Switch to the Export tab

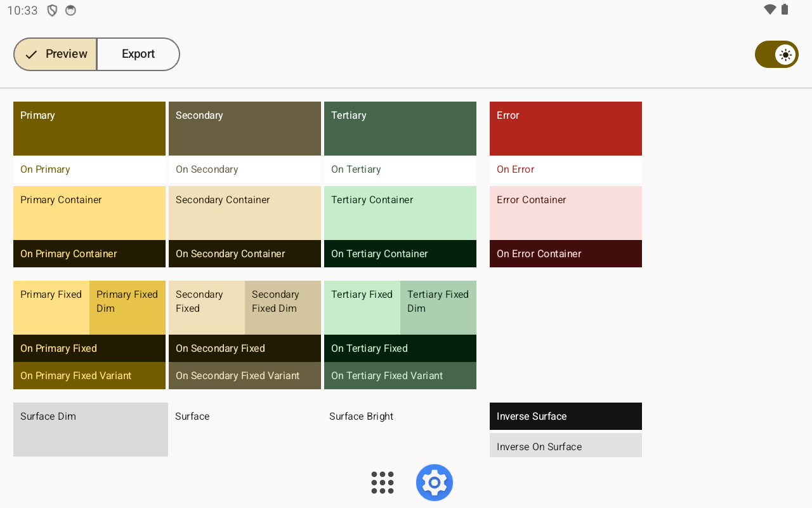(x=138, y=54)
